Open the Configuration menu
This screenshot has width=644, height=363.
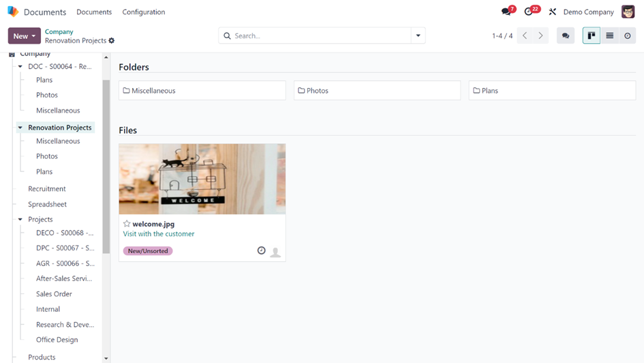coord(143,12)
